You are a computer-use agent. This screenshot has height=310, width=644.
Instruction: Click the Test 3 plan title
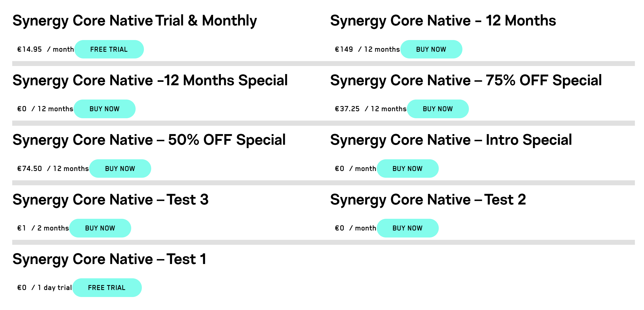click(110, 200)
